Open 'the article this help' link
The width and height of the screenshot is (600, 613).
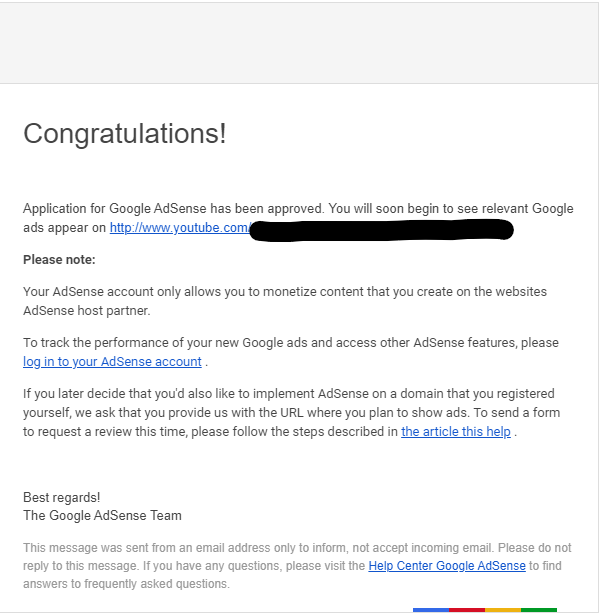[456, 432]
